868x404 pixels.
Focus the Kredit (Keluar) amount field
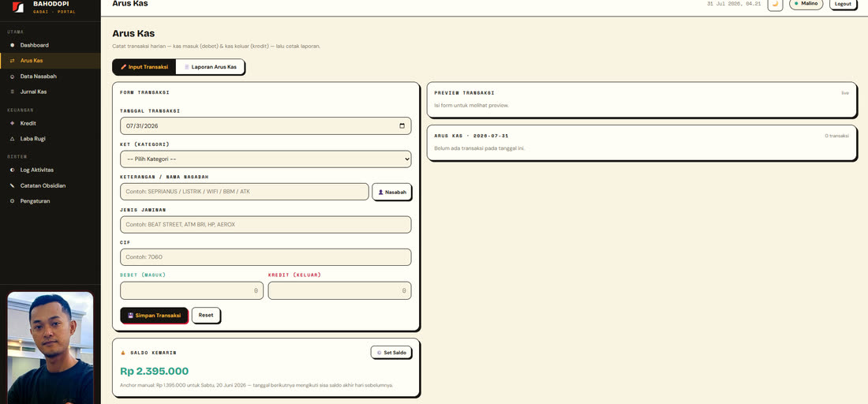click(x=339, y=290)
